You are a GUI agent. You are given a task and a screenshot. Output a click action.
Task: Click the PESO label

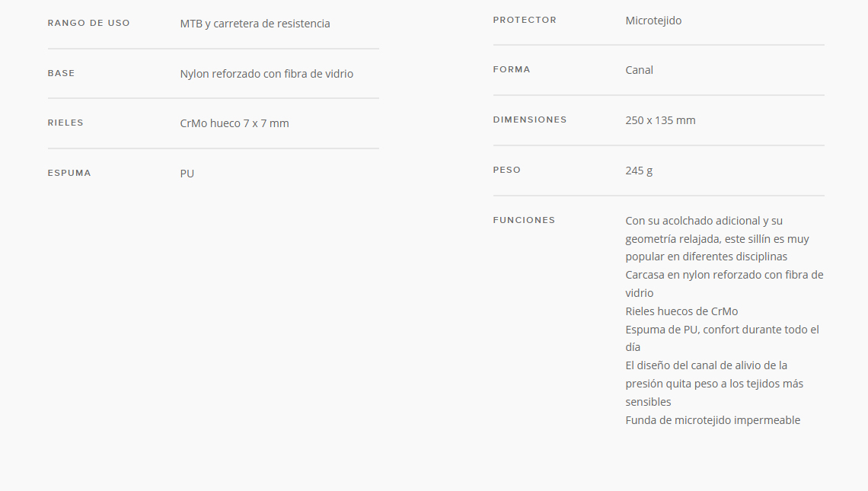point(507,170)
